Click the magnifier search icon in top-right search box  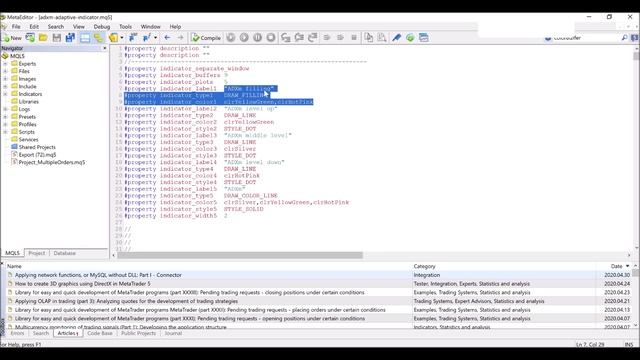click(x=624, y=38)
